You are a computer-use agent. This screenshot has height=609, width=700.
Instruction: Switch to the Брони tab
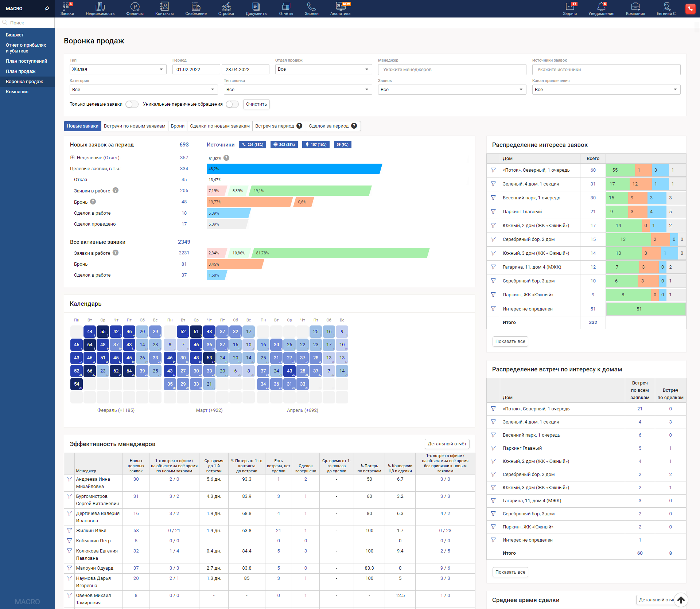(x=178, y=126)
